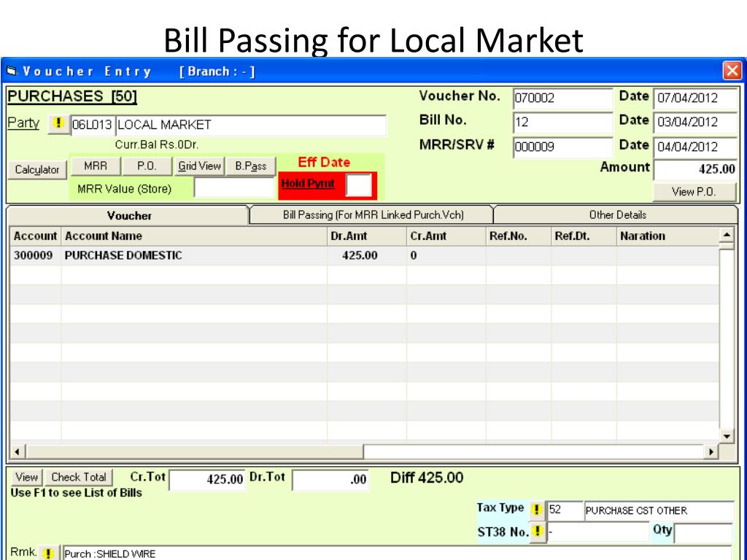Open the Other Details tab
The width and height of the screenshot is (747, 560).
coord(617,215)
